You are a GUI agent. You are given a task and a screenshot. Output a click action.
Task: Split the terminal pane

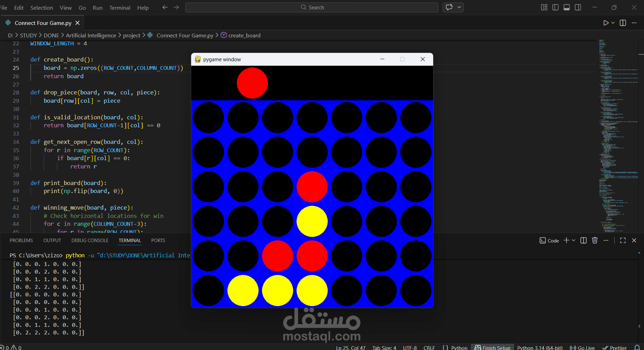pyautogui.click(x=584, y=240)
